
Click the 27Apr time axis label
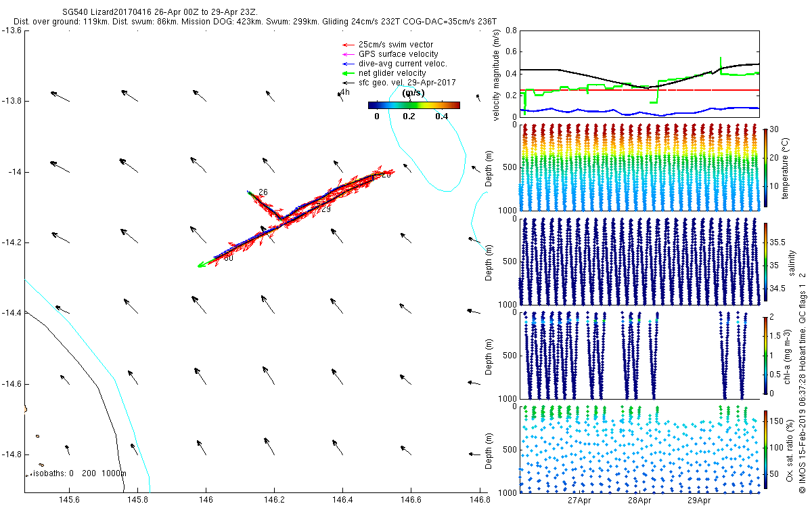(580, 501)
